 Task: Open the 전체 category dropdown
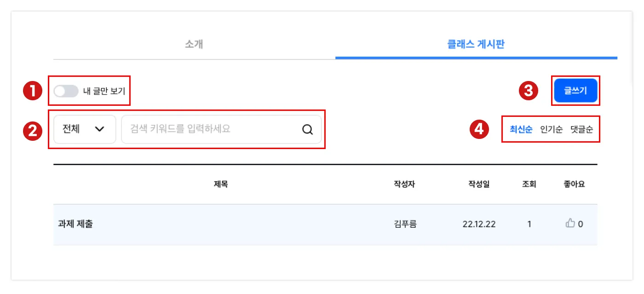(84, 129)
